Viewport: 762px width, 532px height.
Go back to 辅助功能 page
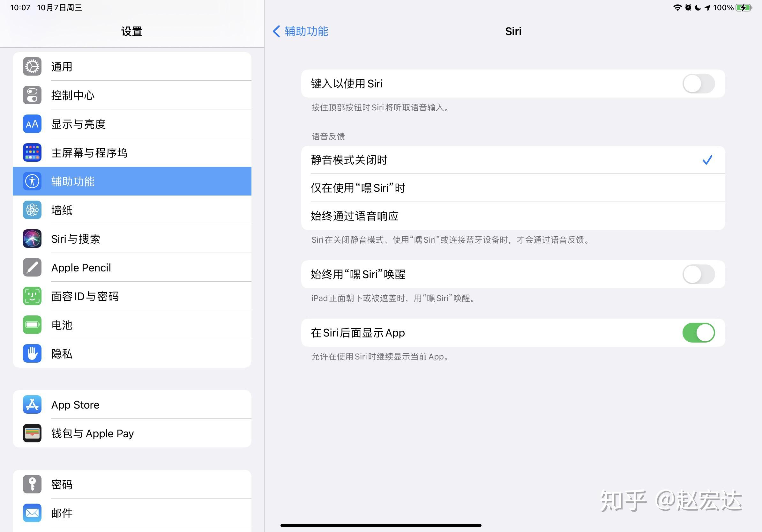coord(300,32)
